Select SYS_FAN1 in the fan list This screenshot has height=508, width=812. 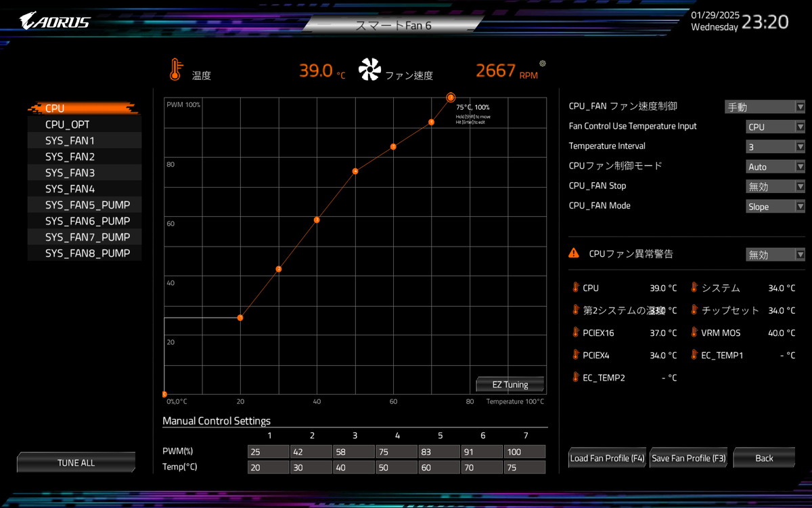[84, 141]
